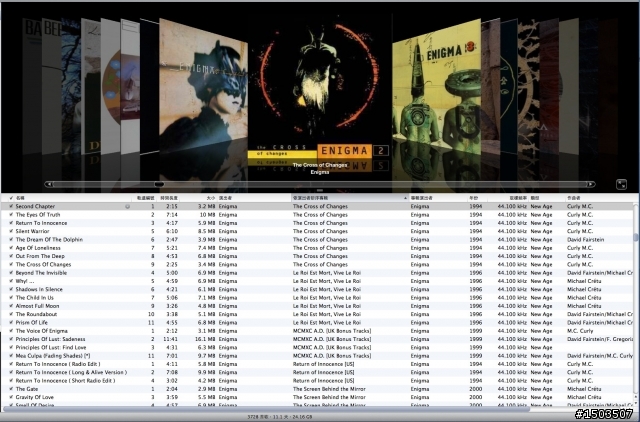Sort by the composer column header
This screenshot has width=640, height=422.
[x=599, y=198]
